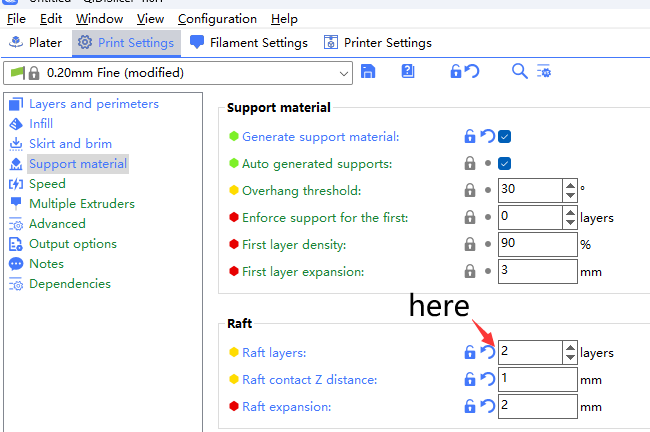Open the 0.20mm Fine preset dropdown

[344, 73]
